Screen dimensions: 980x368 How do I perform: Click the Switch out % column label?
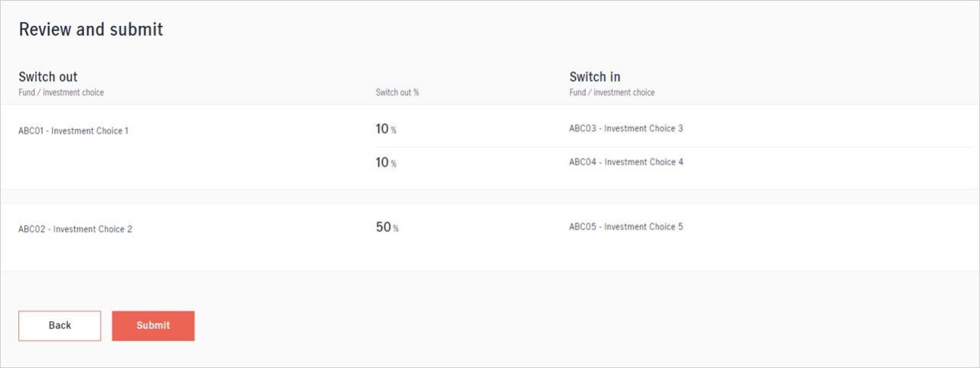(x=397, y=93)
